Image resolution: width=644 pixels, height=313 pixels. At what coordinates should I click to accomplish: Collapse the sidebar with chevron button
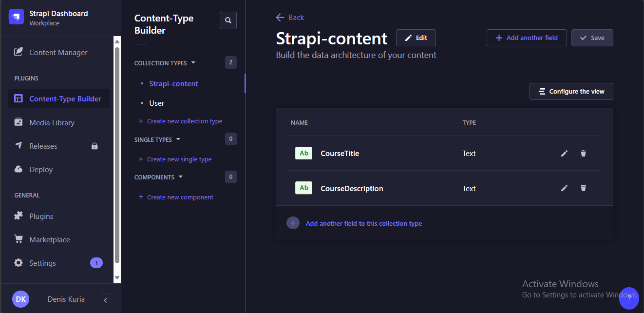click(106, 300)
